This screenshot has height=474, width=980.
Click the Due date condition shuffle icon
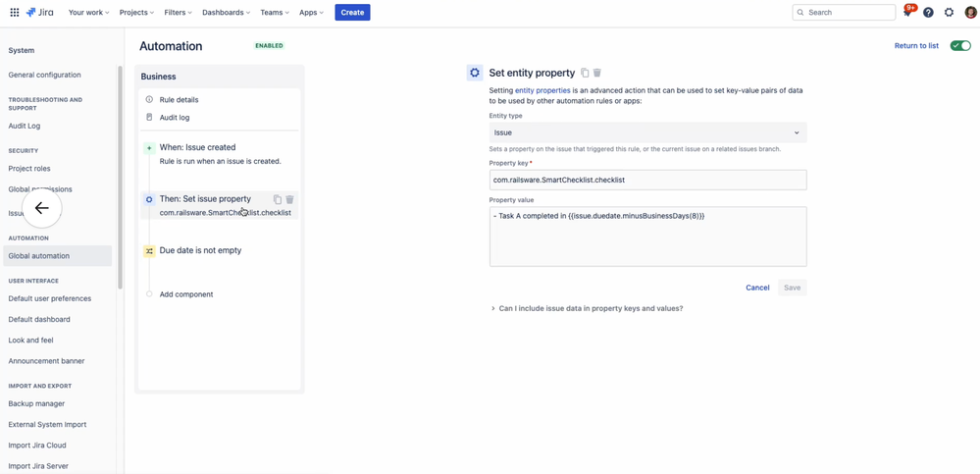tap(149, 251)
